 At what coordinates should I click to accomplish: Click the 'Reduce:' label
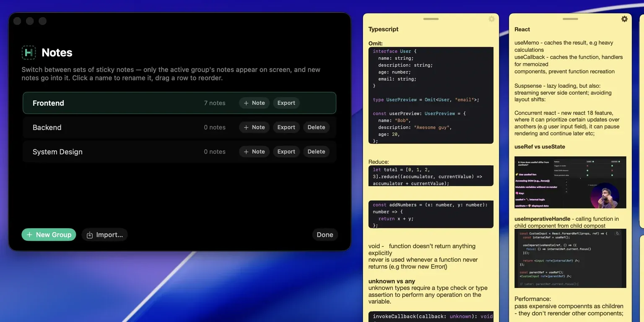pos(379,162)
